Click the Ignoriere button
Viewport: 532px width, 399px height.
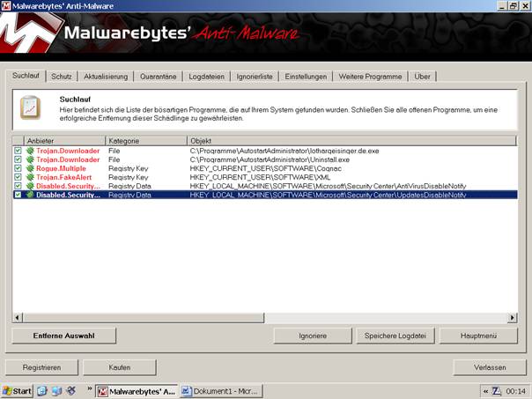[313, 336]
